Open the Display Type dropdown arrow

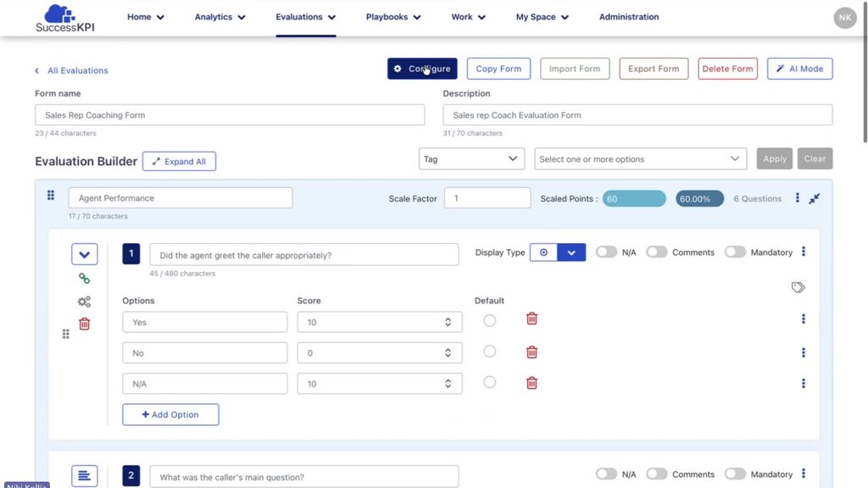tap(571, 252)
